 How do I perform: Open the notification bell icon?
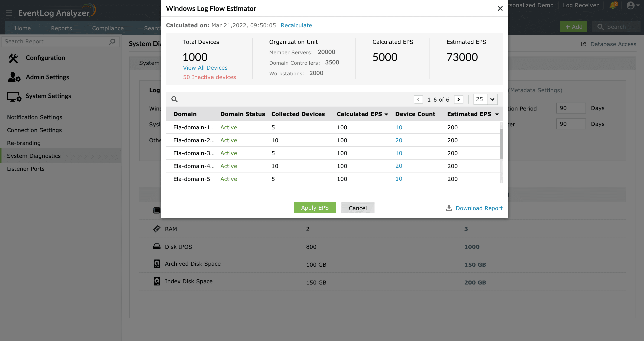(613, 5)
